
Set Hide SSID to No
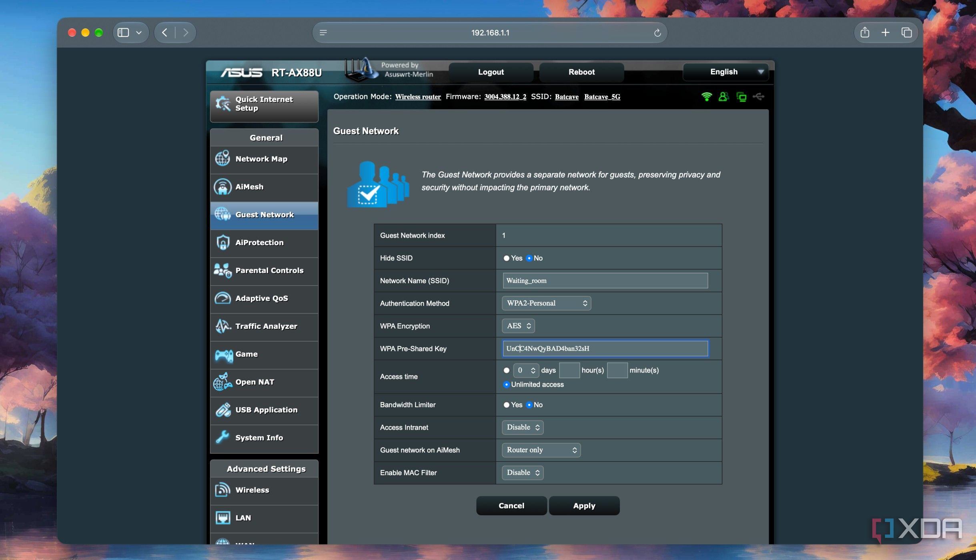coord(529,258)
